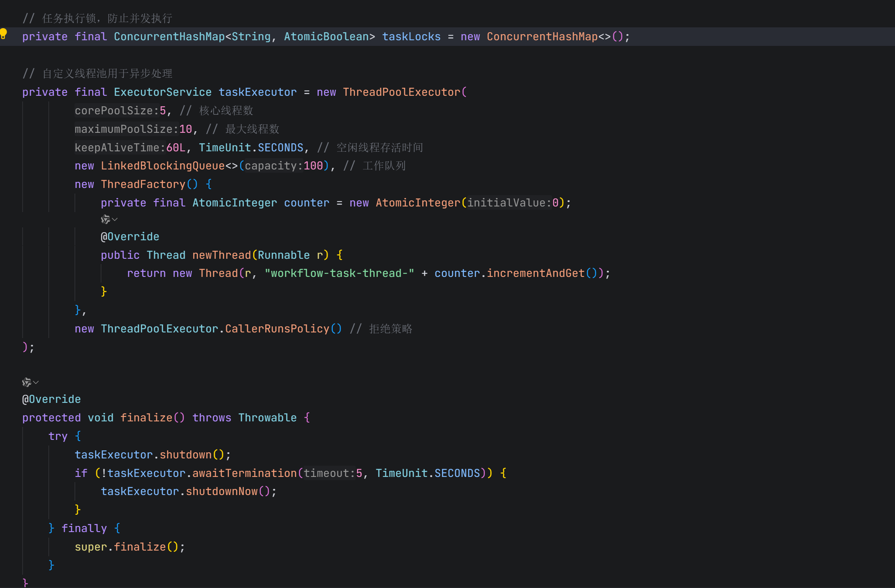The image size is (895, 588).
Task: Click the timeout parameter hint
Action: click(x=330, y=473)
